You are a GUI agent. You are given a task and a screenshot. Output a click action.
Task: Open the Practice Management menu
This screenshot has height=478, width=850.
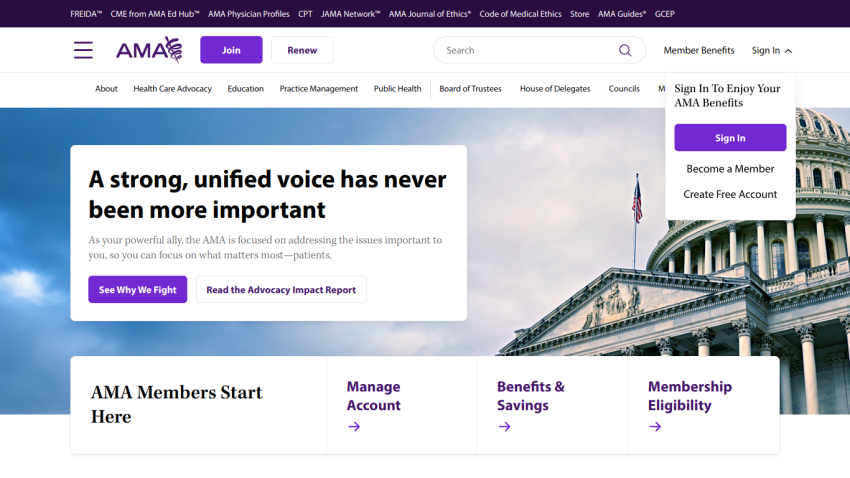click(319, 89)
